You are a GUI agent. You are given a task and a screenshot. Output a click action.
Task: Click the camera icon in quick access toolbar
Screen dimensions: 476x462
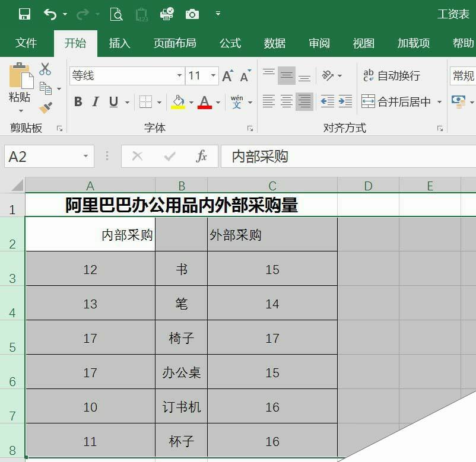point(192,14)
